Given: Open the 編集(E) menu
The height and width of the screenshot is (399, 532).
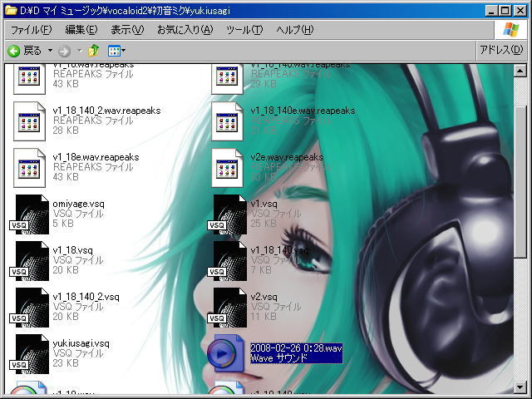Looking at the screenshot, I should [x=81, y=30].
